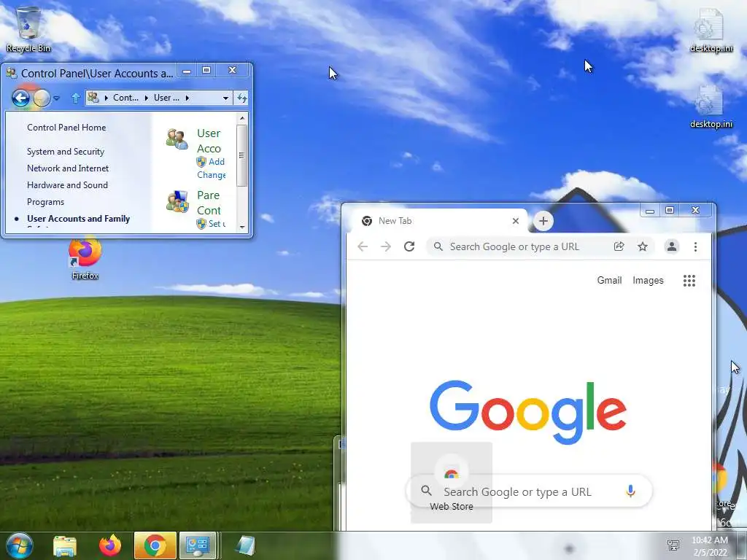747x560 pixels.
Task: Click the share page icon in Chrome's address bar
Action: pyautogui.click(x=619, y=246)
